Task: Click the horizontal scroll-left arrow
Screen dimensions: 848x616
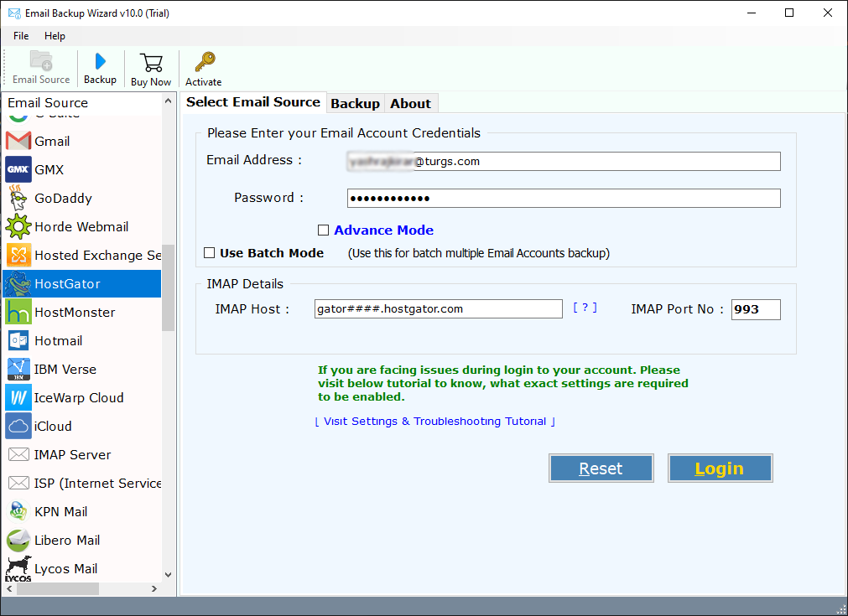Action: pyautogui.click(x=9, y=588)
